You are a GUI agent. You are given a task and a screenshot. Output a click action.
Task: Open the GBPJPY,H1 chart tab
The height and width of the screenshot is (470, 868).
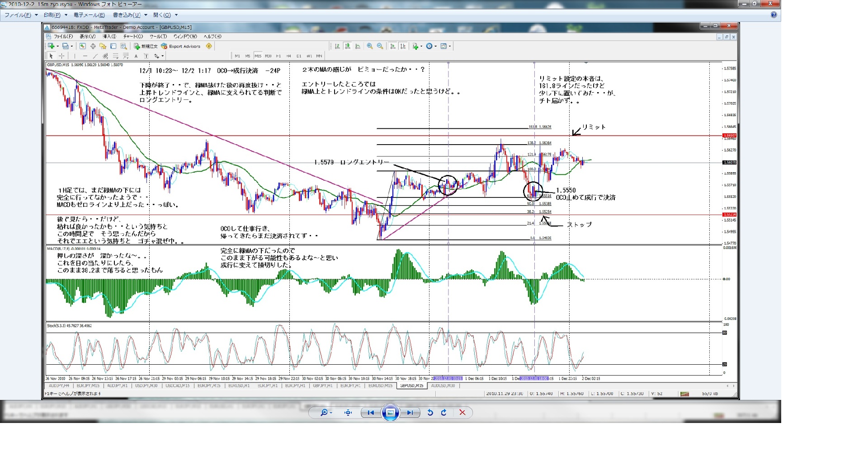point(323,386)
